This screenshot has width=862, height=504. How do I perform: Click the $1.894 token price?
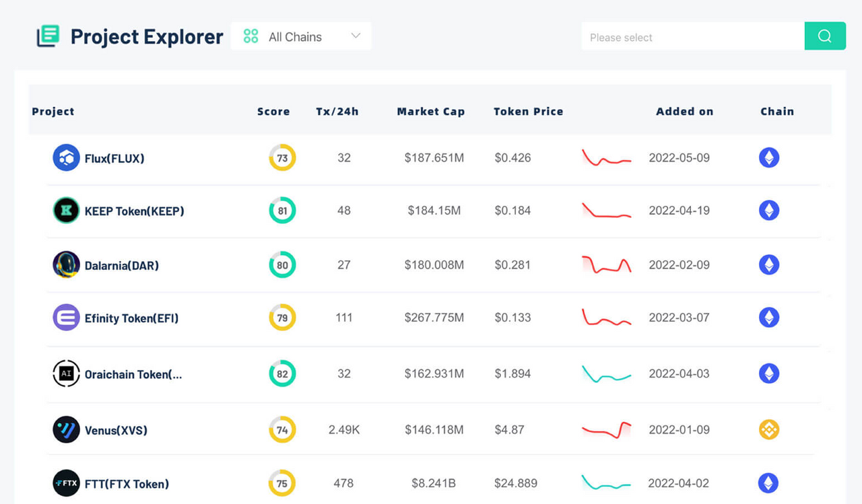tap(512, 373)
